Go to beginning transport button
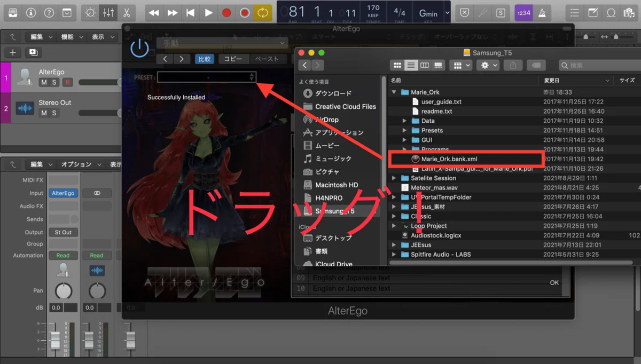 [191, 12]
